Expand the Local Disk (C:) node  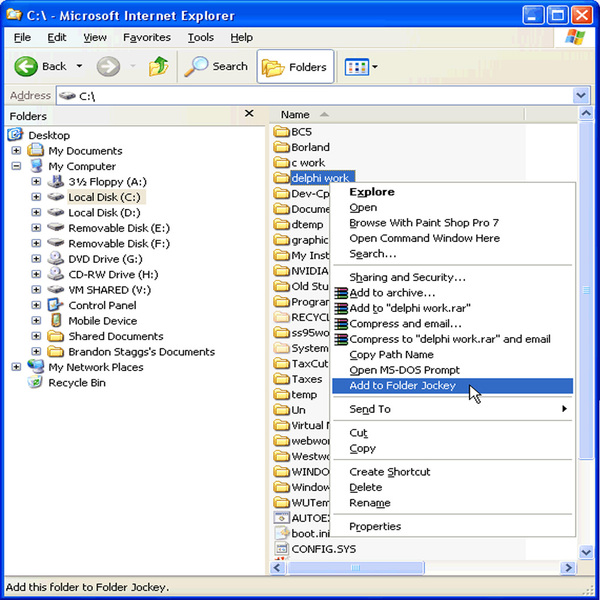[36, 197]
